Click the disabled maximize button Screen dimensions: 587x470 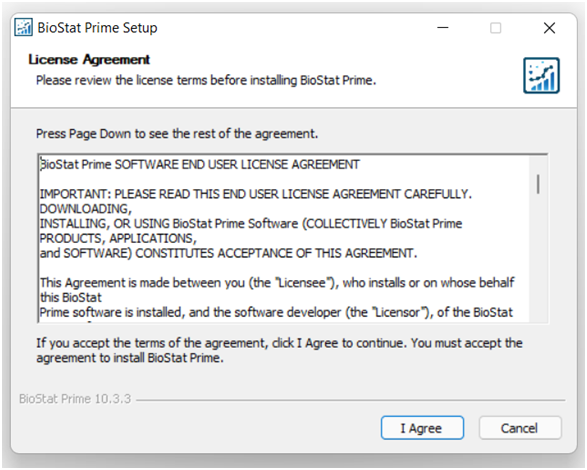click(496, 28)
